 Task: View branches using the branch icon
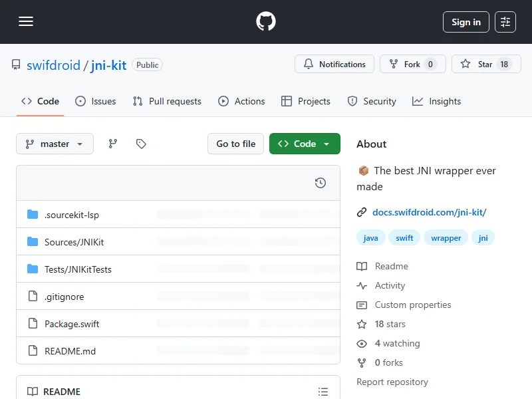113,144
